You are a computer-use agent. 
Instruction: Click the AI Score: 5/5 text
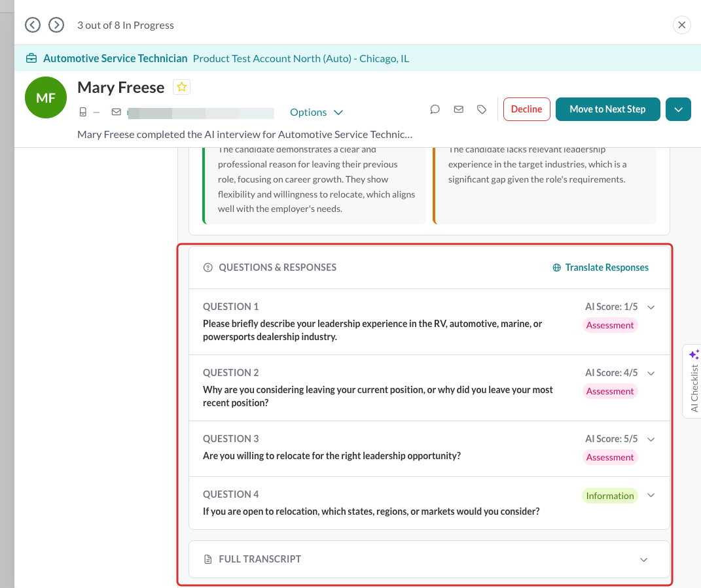(611, 439)
